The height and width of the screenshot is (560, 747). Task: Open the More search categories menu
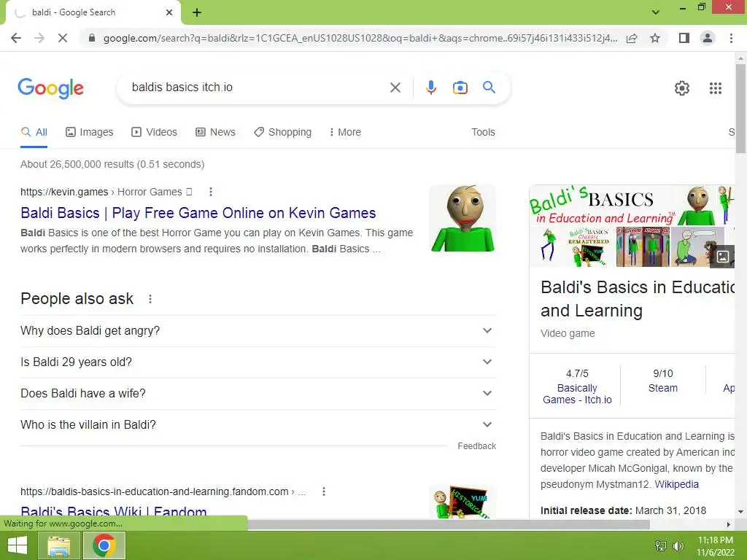point(345,133)
